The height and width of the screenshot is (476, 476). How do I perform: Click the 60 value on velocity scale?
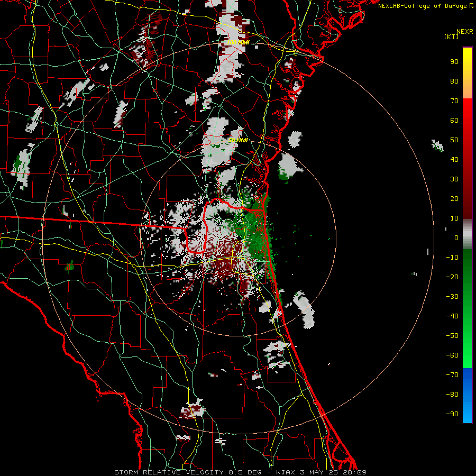point(454,121)
